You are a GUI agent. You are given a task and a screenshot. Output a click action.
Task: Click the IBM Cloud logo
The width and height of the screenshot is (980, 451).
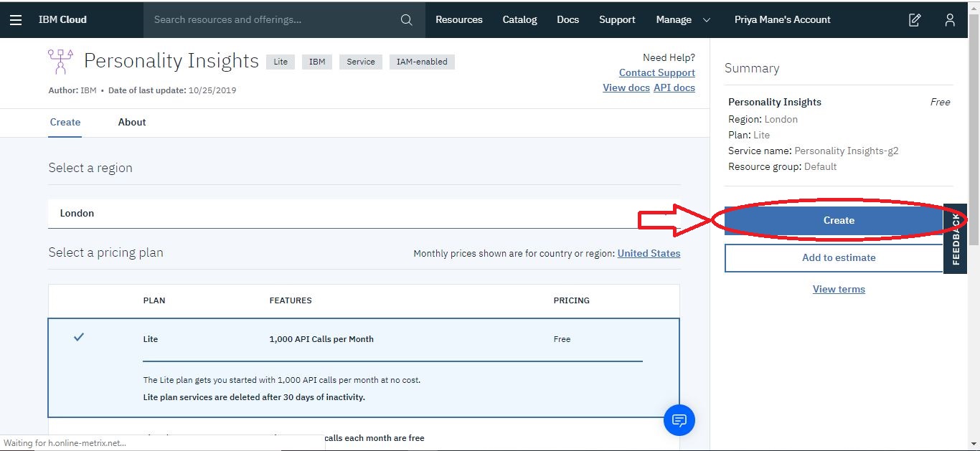pos(62,19)
